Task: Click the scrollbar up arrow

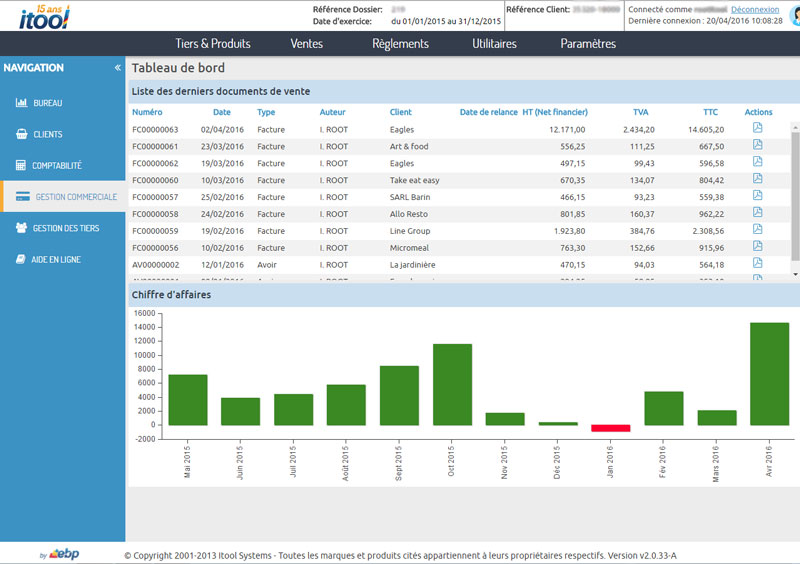Action: 795,126
